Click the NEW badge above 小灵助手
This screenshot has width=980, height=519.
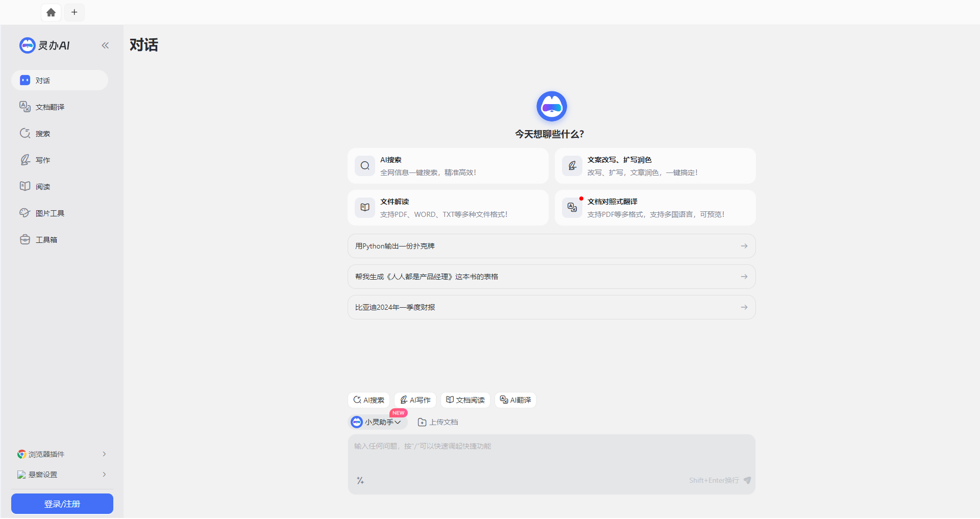(x=399, y=413)
